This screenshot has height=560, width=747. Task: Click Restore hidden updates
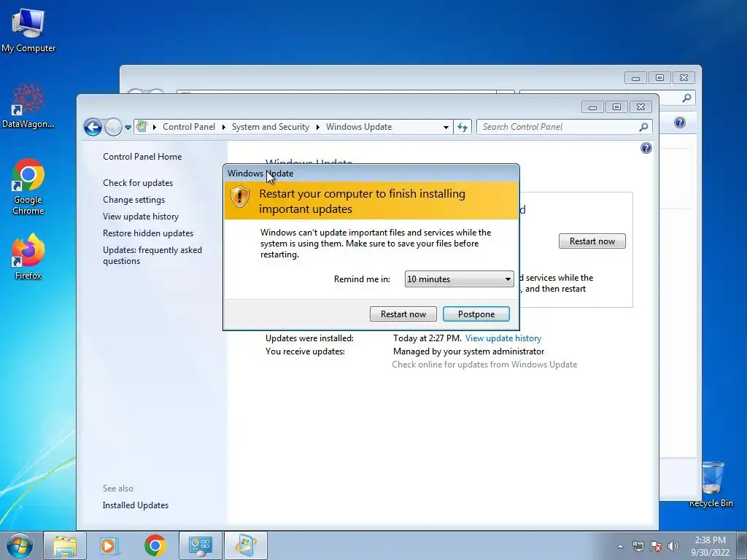coord(147,233)
